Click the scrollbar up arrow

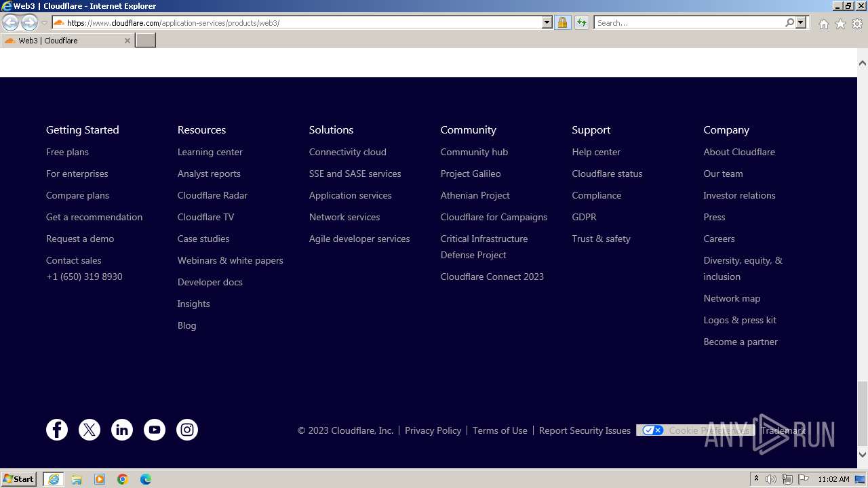click(863, 63)
